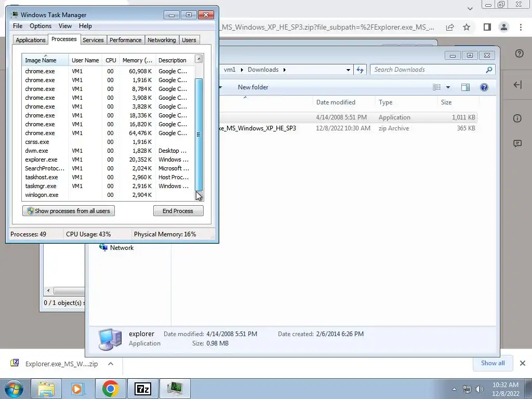
Task: Switch to the Users tab
Action: click(x=189, y=40)
